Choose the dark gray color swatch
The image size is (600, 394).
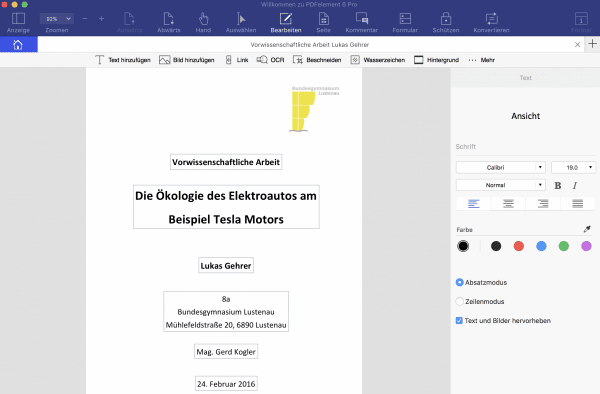pyautogui.click(x=496, y=246)
